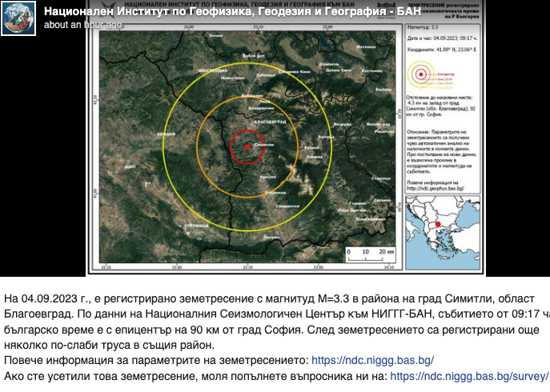Click the 'about an hour ago' timestamp
The height and width of the screenshot is (392, 550).
[82, 25]
